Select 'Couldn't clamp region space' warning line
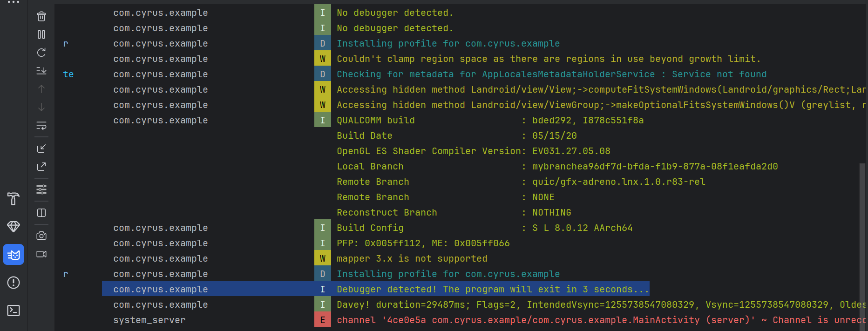 pos(548,59)
